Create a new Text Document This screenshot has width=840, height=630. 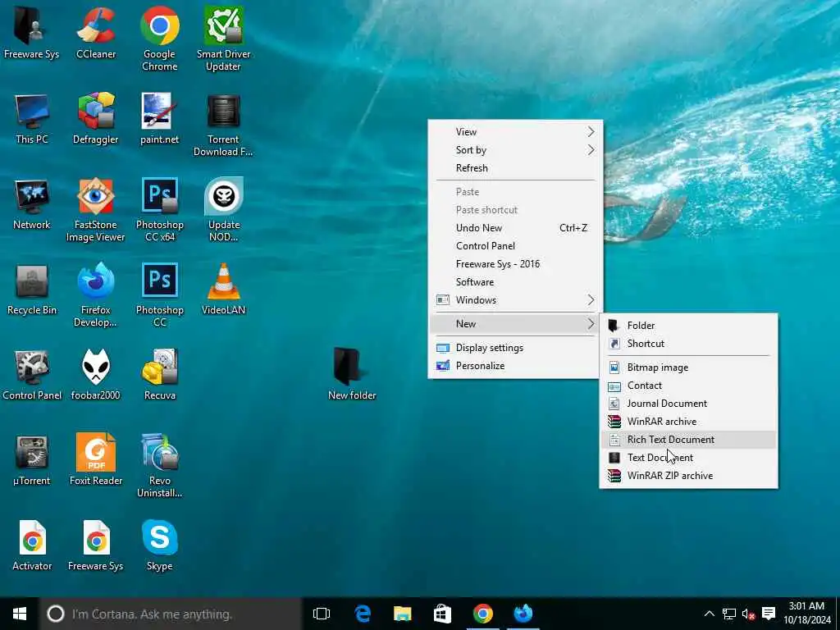[x=689, y=458]
